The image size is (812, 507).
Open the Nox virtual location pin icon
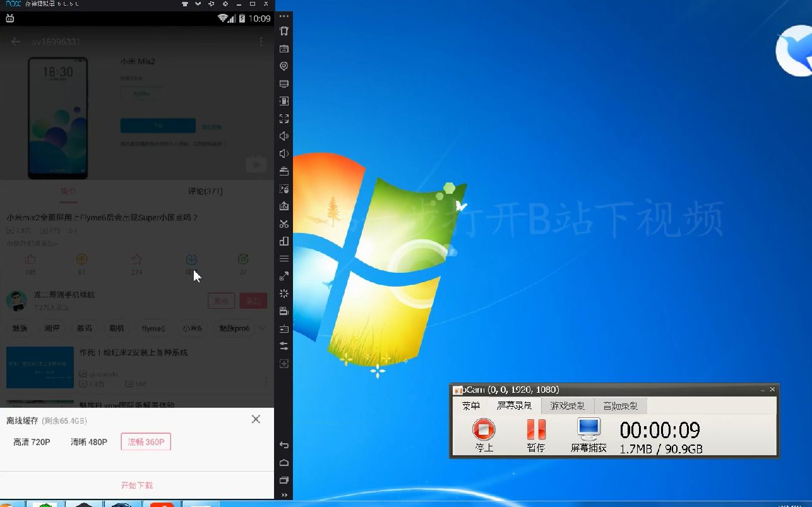tap(284, 66)
